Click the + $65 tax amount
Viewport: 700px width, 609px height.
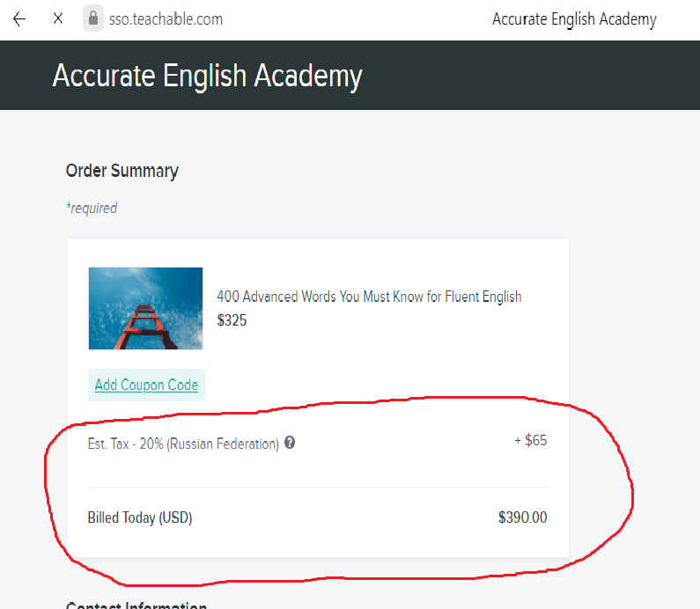(530, 440)
